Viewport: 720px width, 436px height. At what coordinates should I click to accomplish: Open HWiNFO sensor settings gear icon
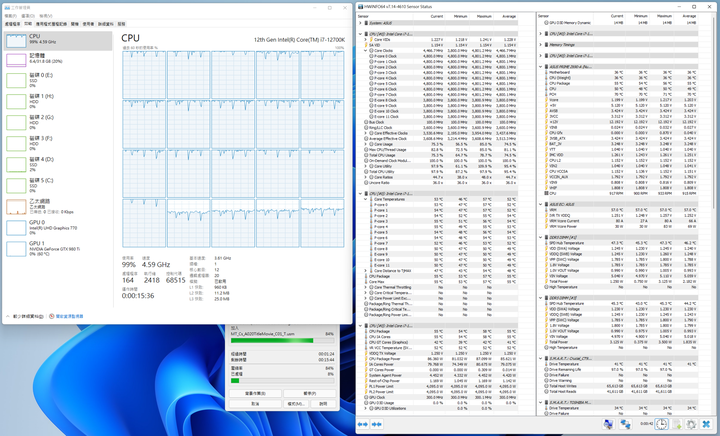[692, 424]
